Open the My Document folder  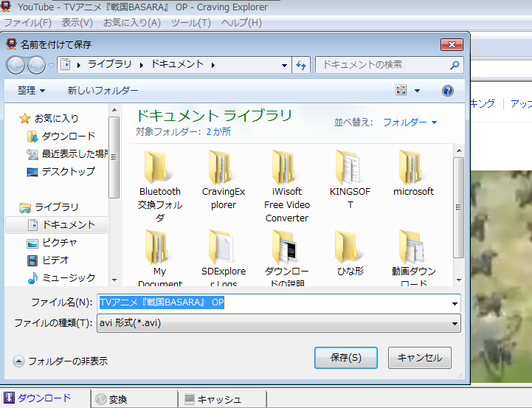tap(159, 257)
